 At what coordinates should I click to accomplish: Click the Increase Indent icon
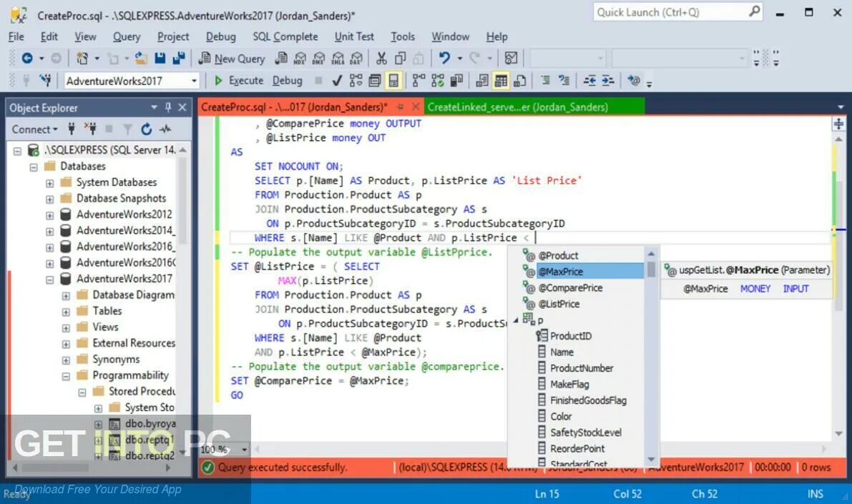[x=608, y=81]
